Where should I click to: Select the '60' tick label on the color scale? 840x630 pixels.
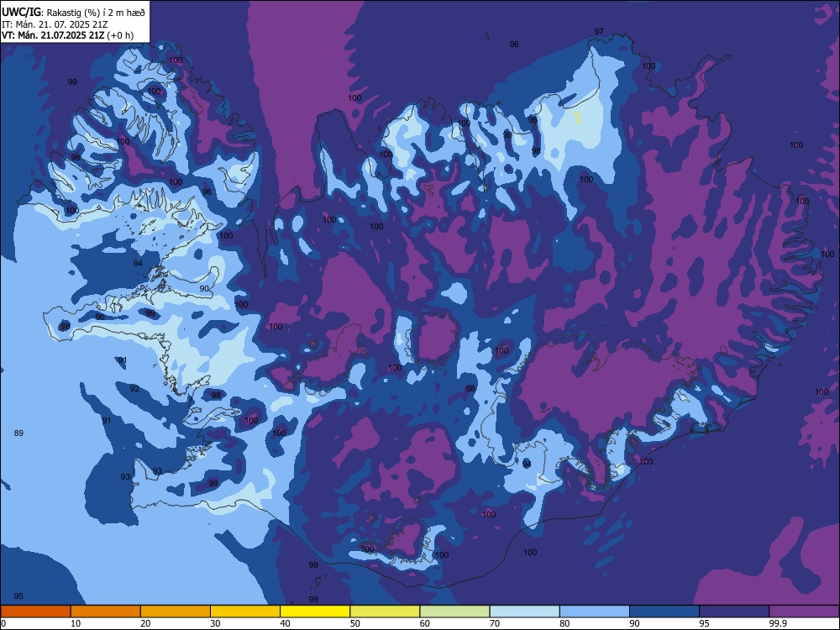pyautogui.click(x=425, y=623)
